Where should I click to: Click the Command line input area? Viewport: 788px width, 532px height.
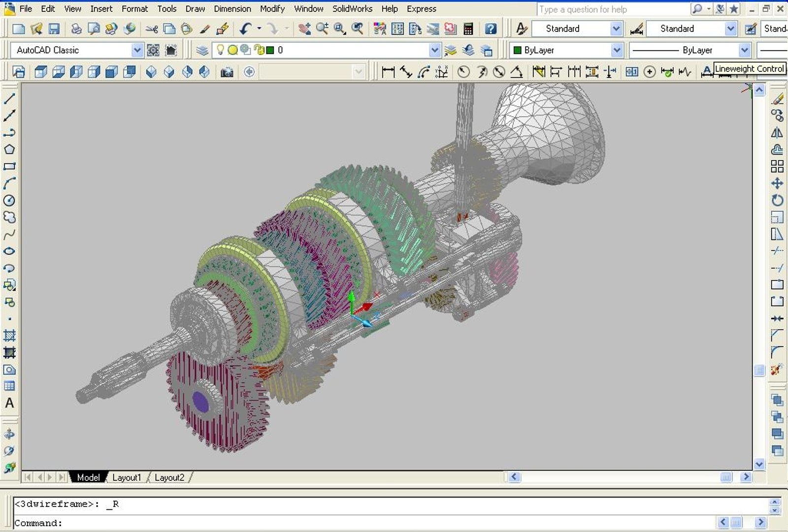click(364, 523)
